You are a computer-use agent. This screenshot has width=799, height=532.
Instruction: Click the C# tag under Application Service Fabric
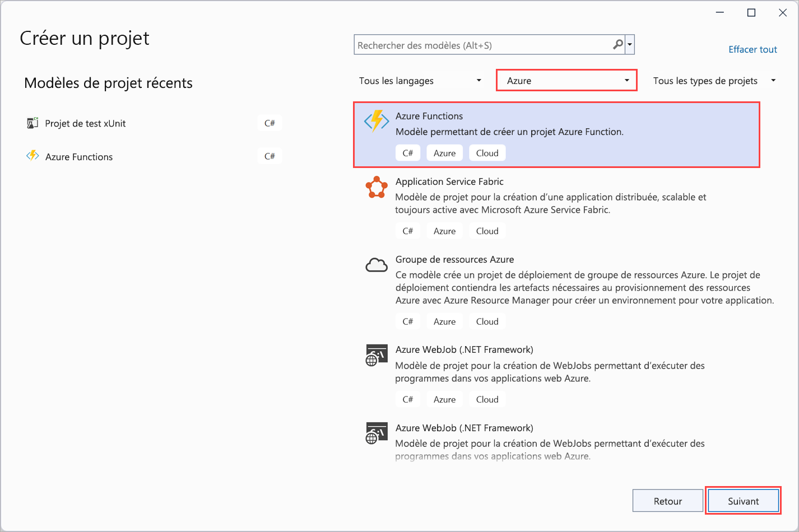[x=408, y=231]
